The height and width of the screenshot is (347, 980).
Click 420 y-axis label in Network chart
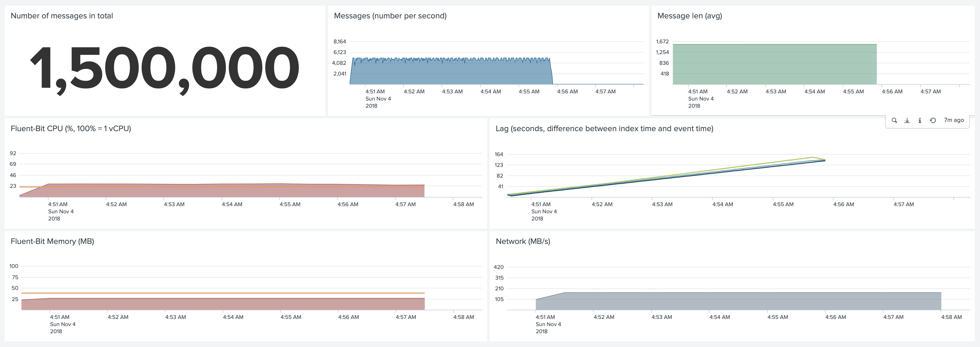pyautogui.click(x=499, y=267)
